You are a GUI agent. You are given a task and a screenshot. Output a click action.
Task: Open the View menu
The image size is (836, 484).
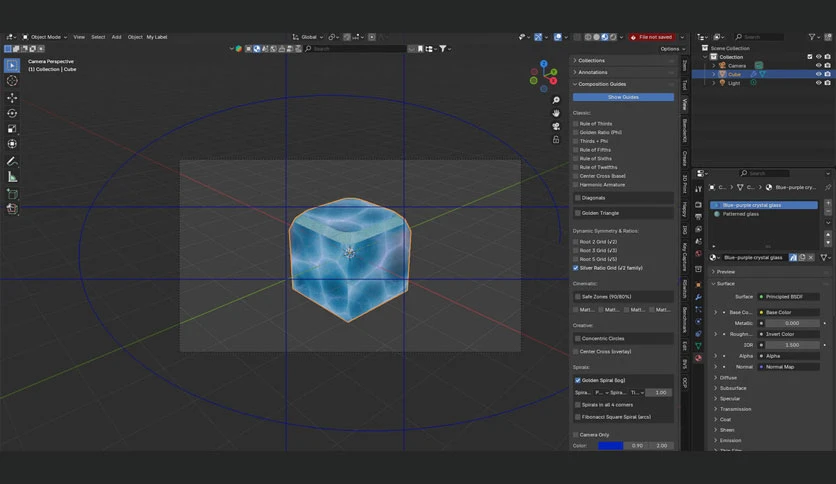(79, 37)
